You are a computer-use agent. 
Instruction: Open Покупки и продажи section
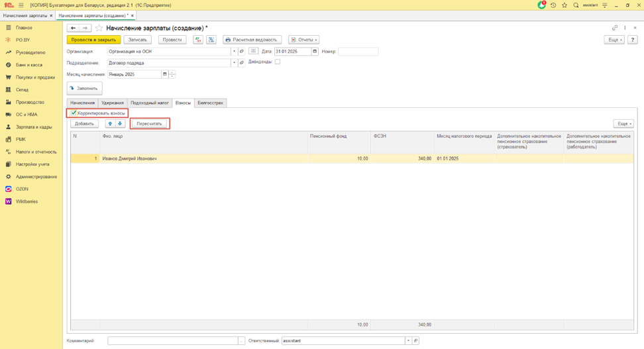[35, 77]
